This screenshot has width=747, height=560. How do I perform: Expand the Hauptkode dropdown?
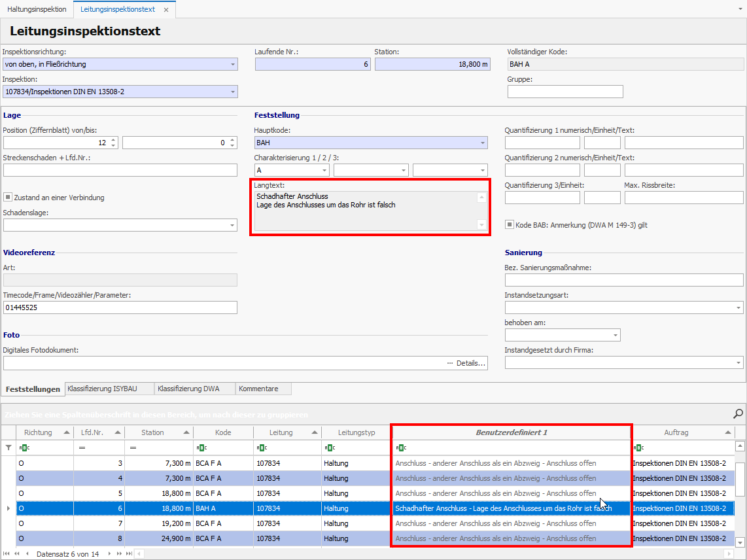483,143
